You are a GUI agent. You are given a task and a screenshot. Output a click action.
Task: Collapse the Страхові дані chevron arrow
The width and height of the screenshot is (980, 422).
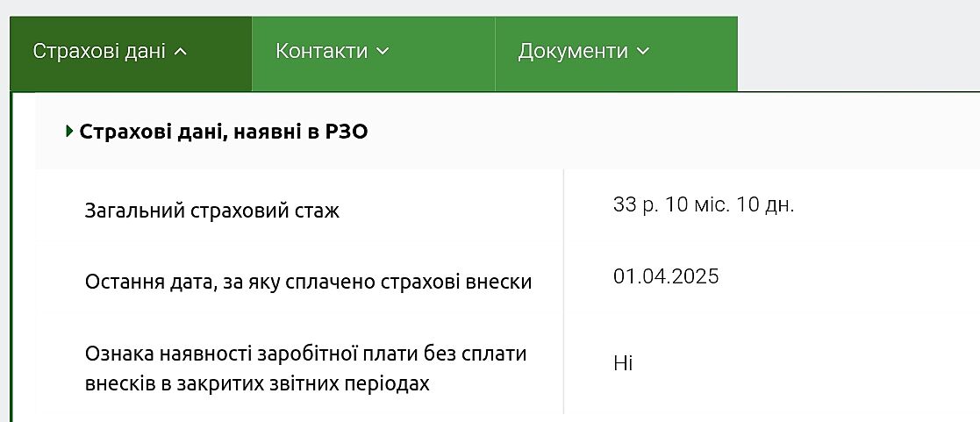point(181,52)
